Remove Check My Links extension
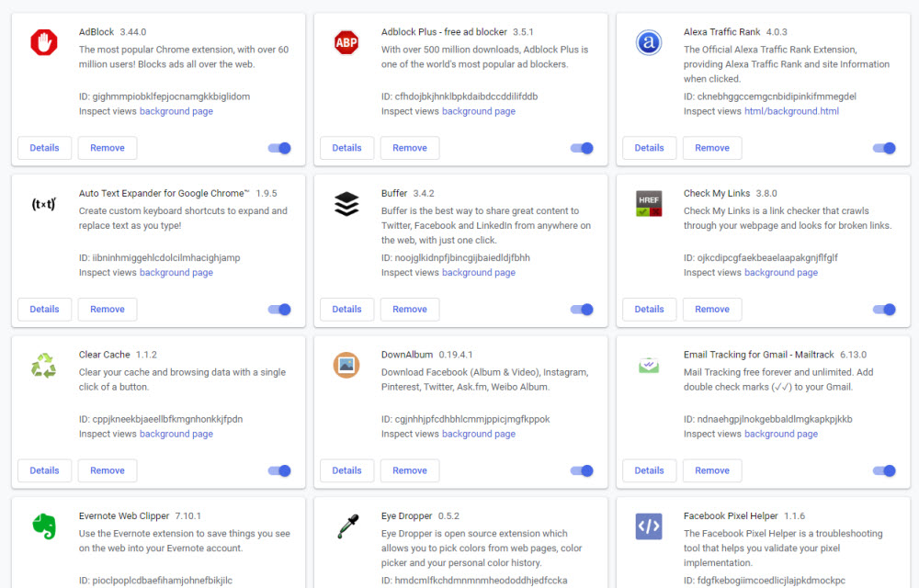 [x=712, y=310]
